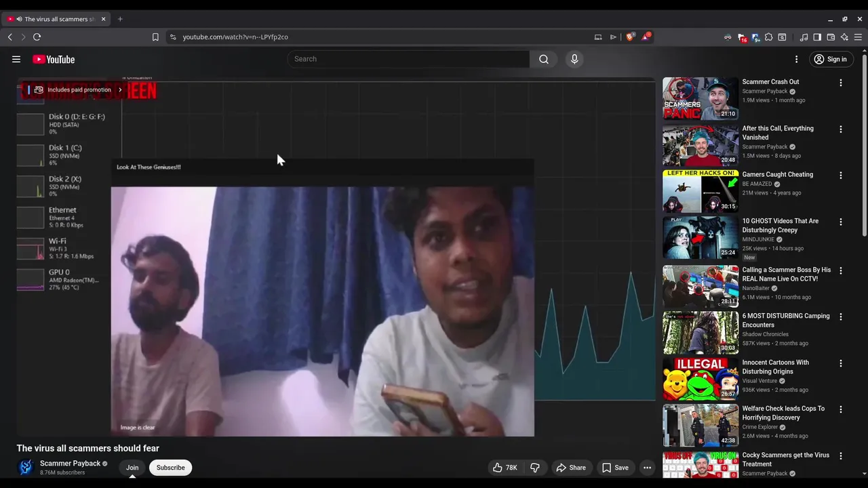Image resolution: width=868 pixels, height=488 pixels.
Task: Open Scammer Payback channel name link
Action: point(70,464)
